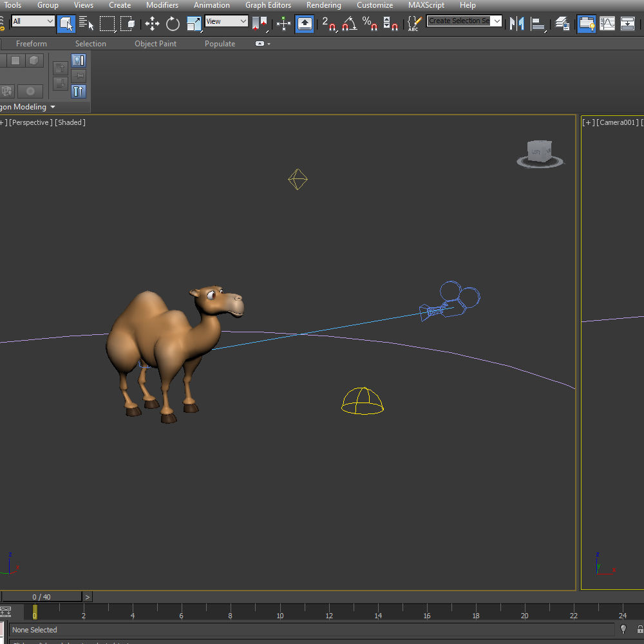Open Edit Named Selection Sets
Viewport: 644px width, 644px height.
coord(414,23)
